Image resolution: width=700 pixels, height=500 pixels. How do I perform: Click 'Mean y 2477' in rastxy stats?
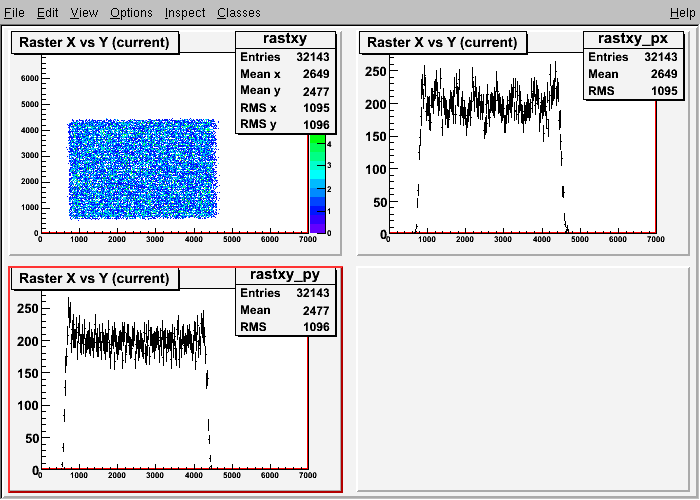[285, 91]
